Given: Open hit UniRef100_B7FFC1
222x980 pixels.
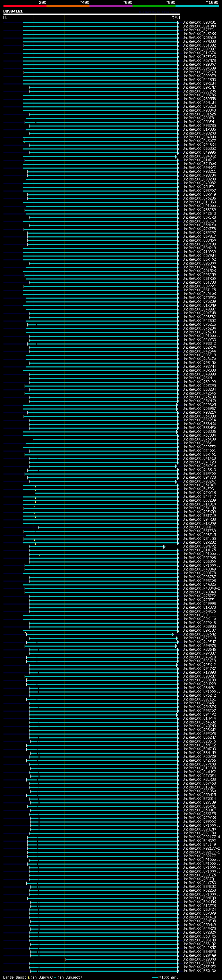Looking at the screenshot, I should coord(199,30).
